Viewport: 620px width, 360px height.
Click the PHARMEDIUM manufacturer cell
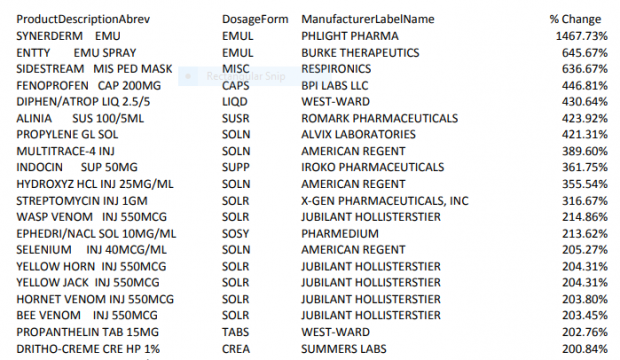340,234
